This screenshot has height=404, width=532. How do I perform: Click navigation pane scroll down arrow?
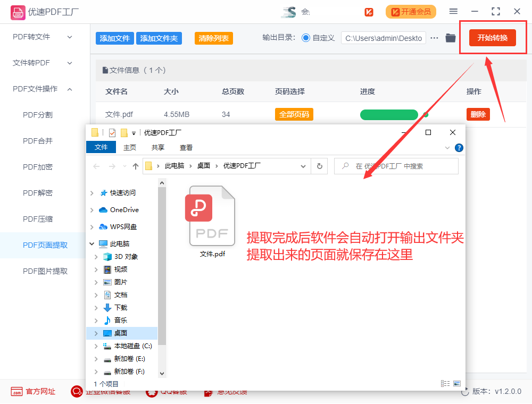[162, 374]
